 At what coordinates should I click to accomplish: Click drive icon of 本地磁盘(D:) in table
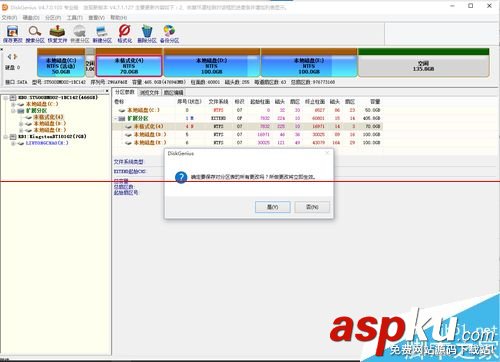coord(128,135)
